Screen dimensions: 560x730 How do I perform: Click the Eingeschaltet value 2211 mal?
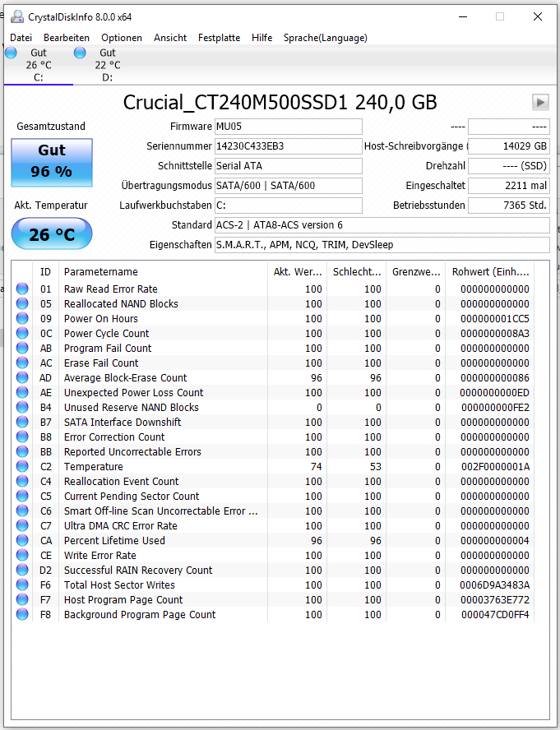point(509,185)
